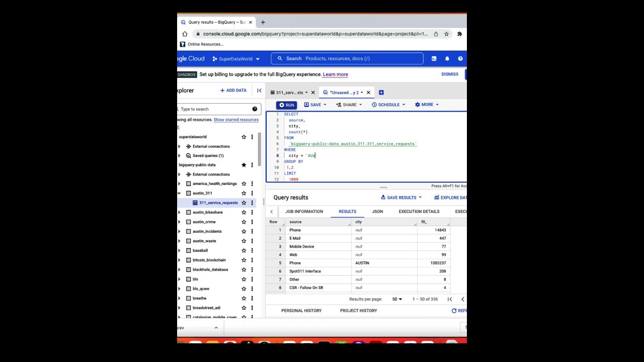Close the Unsaved query tab
Image resolution: width=644 pixels, height=362 pixels.
(368, 93)
